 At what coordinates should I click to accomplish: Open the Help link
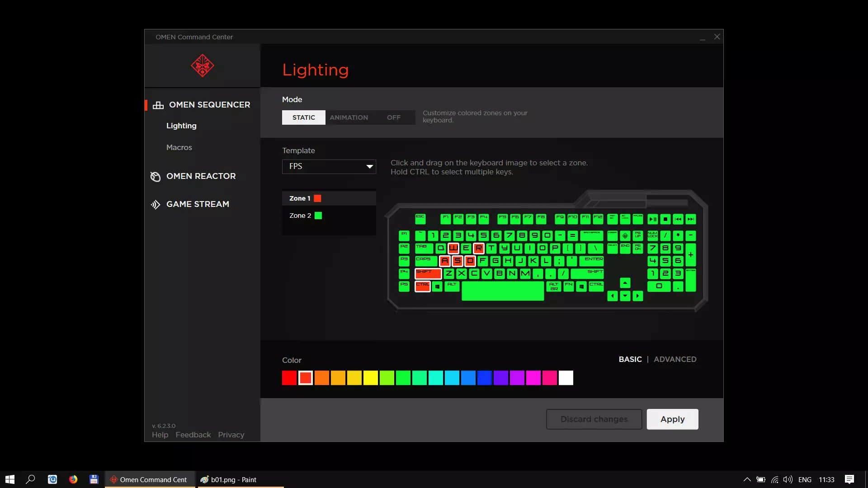(160, 435)
